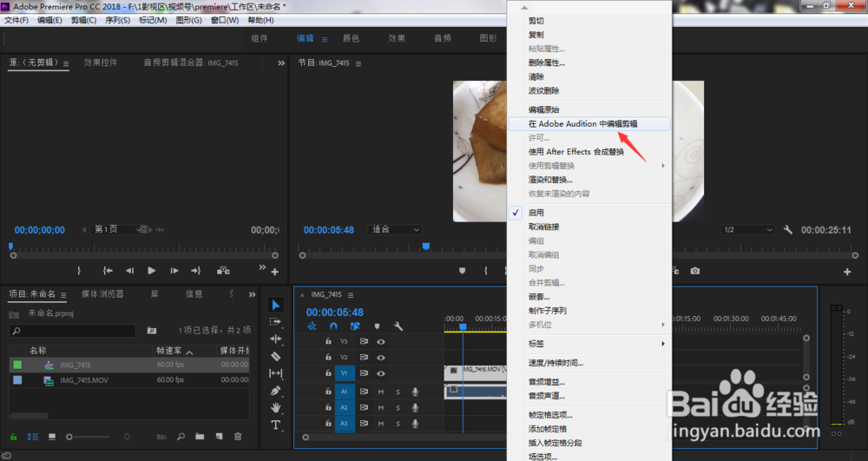Play source monitor clip
This screenshot has height=461, width=868.
(x=152, y=271)
